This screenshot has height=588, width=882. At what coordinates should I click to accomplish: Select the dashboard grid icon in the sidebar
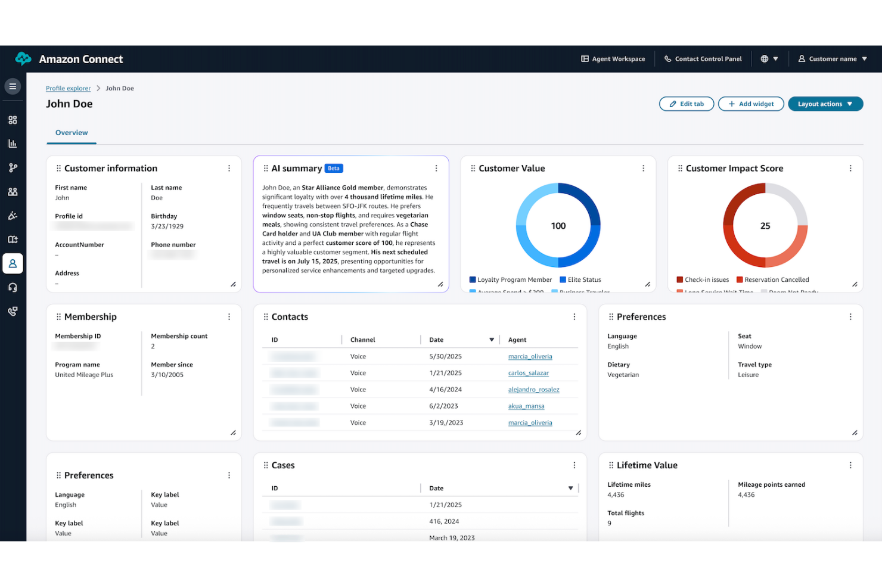(x=13, y=119)
